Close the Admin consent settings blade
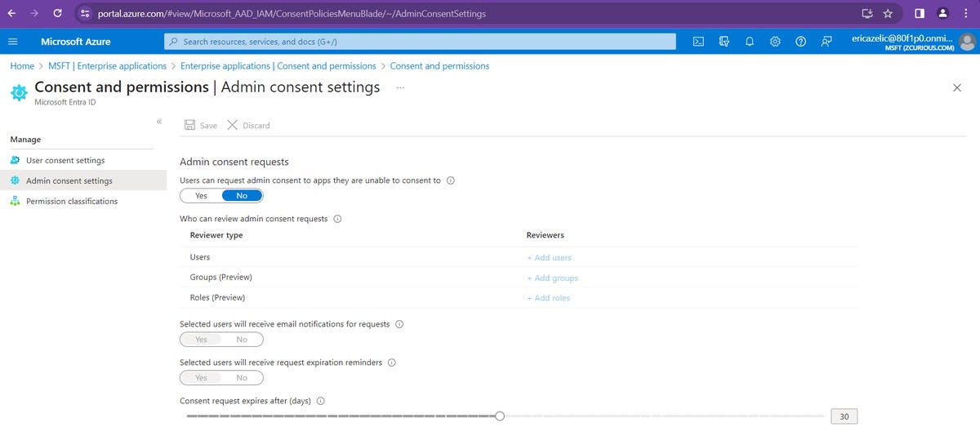Image resolution: width=980 pixels, height=445 pixels. coord(957,87)
